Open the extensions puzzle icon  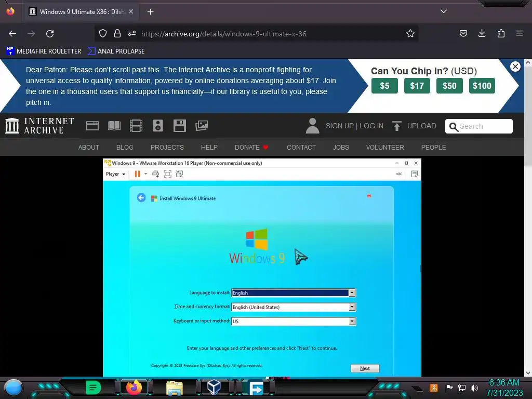(501, 33)
